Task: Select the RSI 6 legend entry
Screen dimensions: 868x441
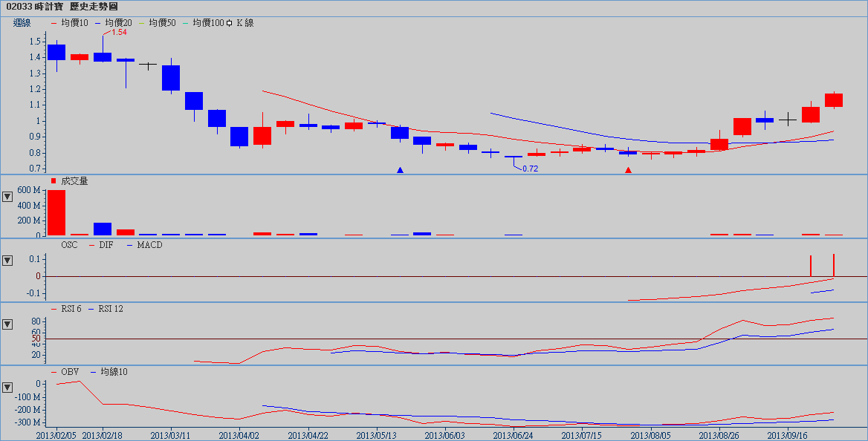Action: pos(66,309)
